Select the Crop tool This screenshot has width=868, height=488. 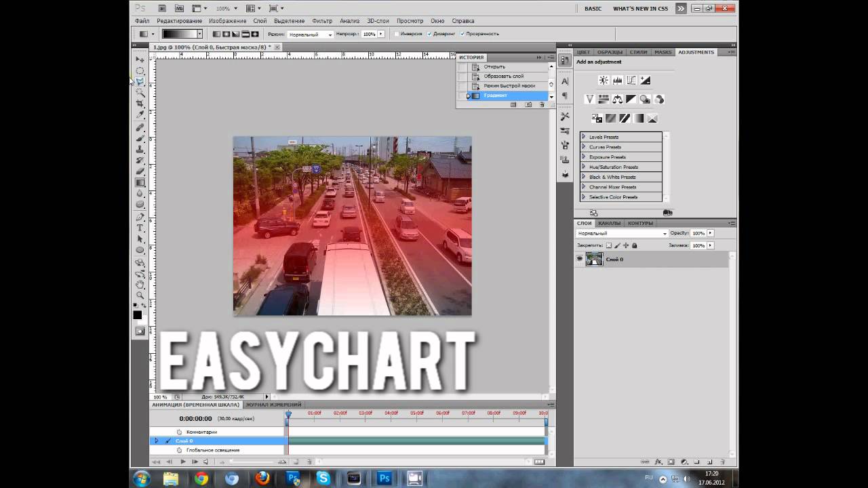pyautogui.click(x=140, y=104)
